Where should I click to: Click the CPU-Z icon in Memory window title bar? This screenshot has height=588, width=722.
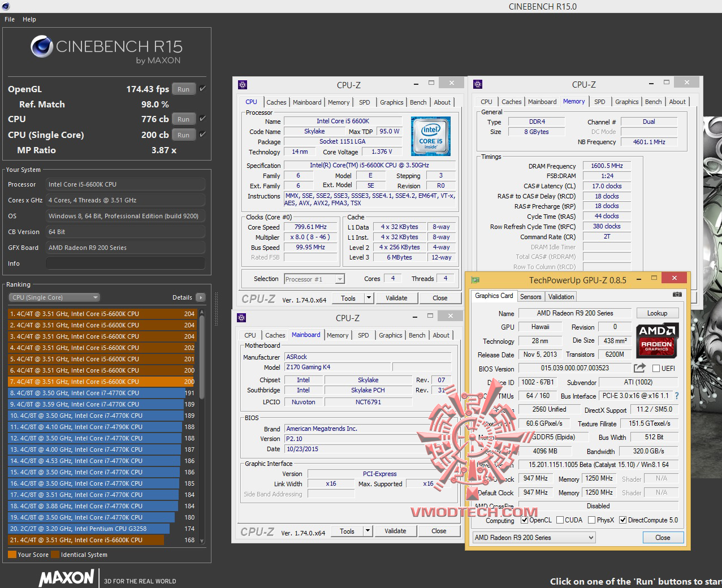point(478,84)
